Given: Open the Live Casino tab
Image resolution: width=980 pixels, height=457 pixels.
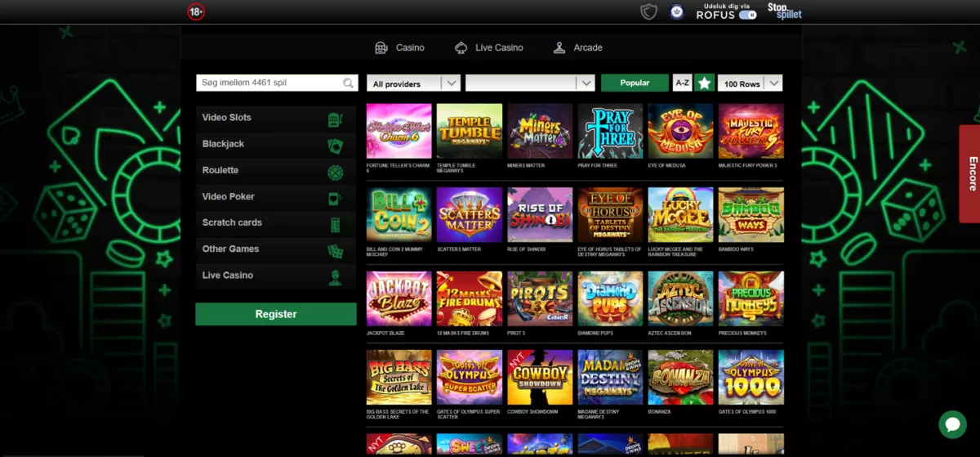Looking at the screenshot, I should tap(489, 47).
